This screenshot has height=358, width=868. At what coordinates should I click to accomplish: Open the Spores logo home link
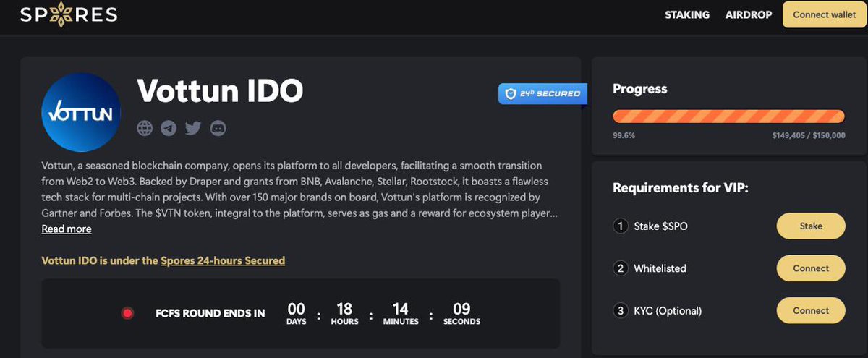[68, 14]
